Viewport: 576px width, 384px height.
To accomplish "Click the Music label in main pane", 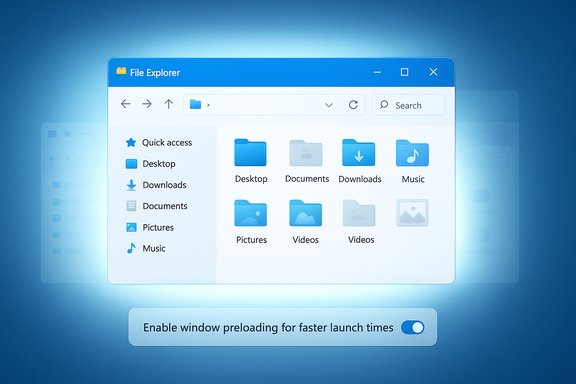I will [413, 179].
